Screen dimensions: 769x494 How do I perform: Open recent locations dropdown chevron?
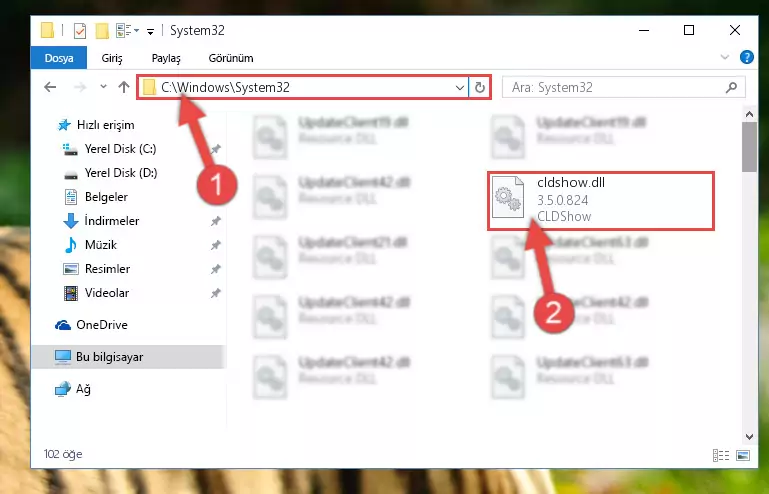coord(103,87)
